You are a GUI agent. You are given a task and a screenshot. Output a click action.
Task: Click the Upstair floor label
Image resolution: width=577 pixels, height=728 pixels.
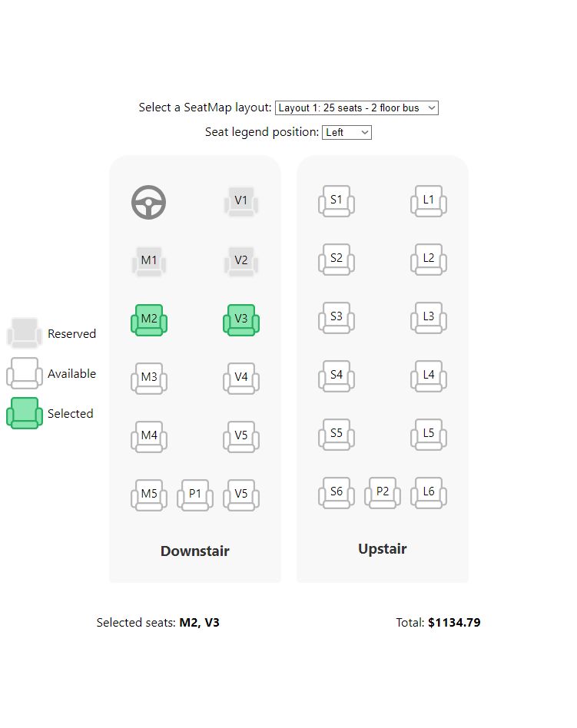pos(382,549)
